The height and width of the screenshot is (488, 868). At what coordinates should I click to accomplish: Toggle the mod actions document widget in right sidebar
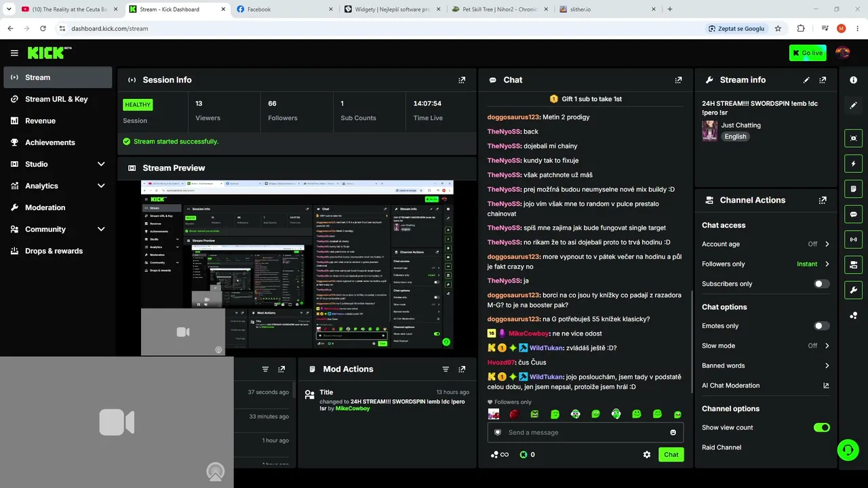click(854, 188)
